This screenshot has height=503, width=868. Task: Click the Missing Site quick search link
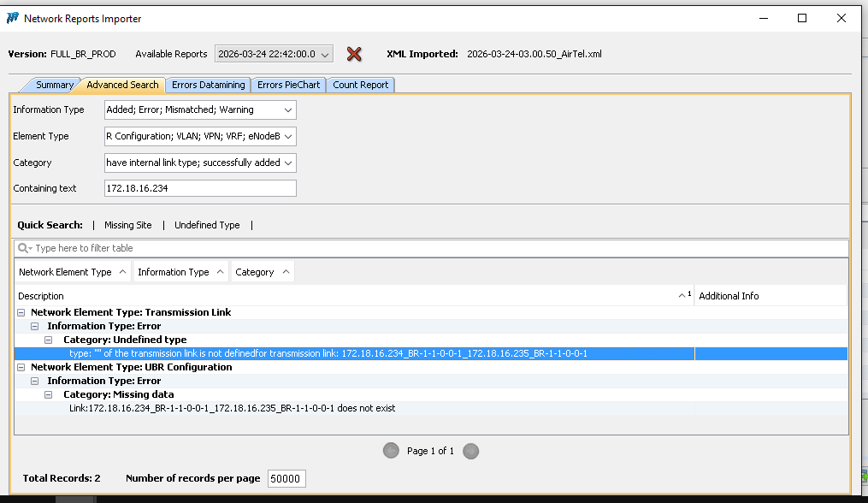pos(127,225)
